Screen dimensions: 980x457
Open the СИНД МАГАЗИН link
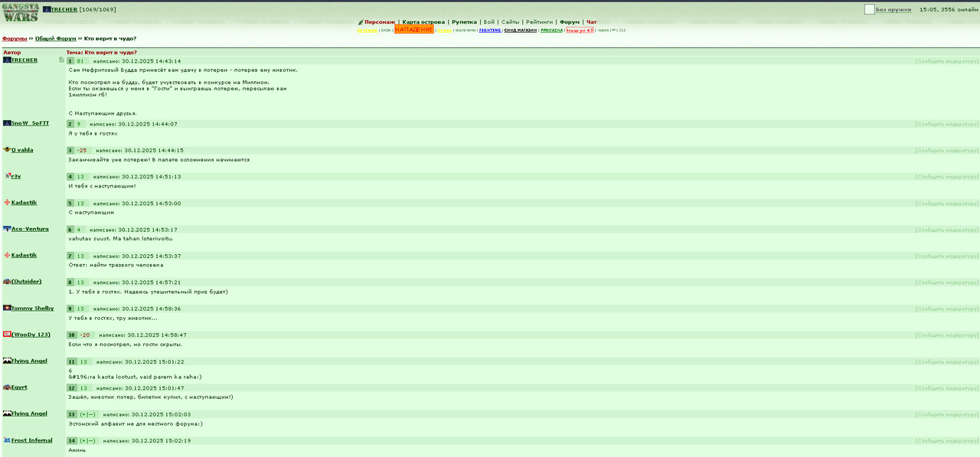tap(521, 31)
